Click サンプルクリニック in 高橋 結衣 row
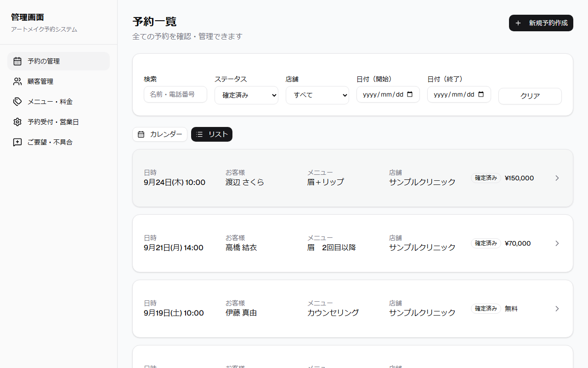This screenshot has height=368, width=588. point(422,247)
